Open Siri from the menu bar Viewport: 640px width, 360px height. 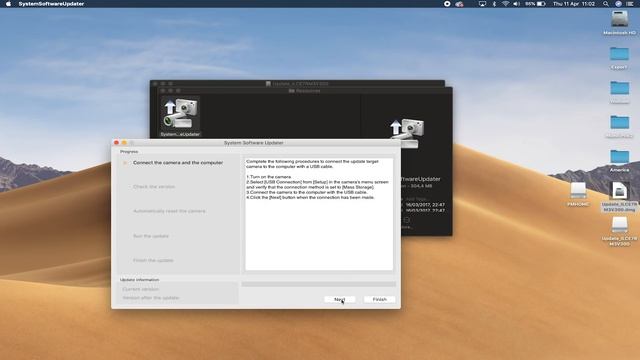point(618,4)
